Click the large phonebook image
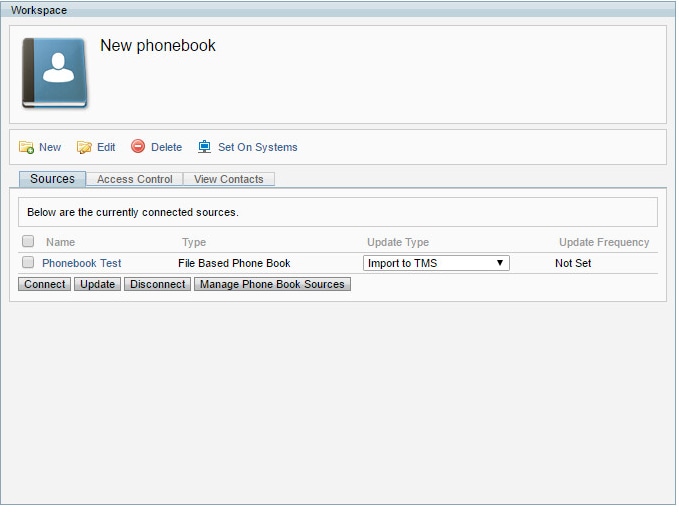Image resolution: width=679 pixels, height=512 pixels. [x=55, y=73]
